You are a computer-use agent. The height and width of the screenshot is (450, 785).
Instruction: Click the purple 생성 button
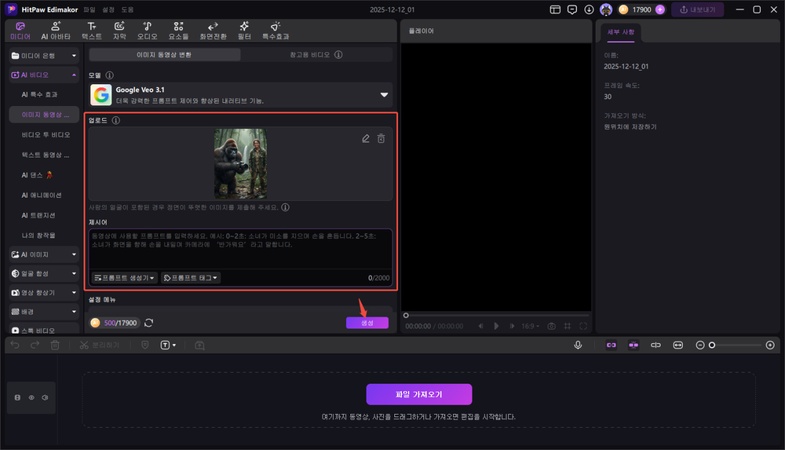tap(367, 323)
